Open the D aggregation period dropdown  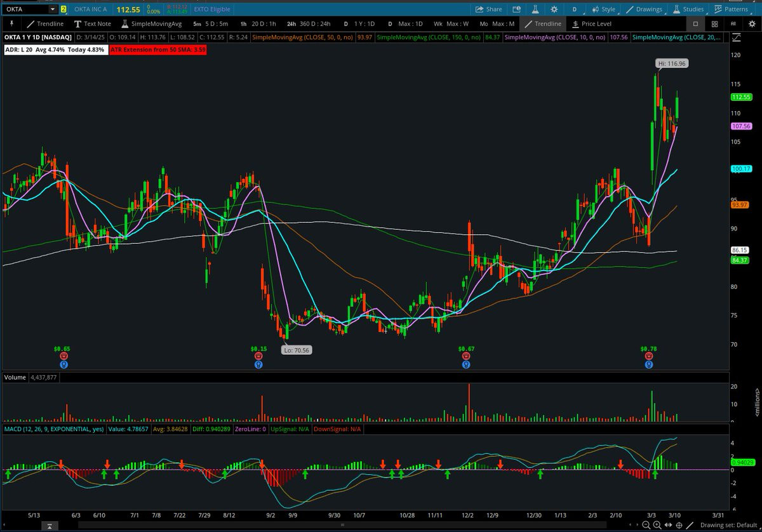click(575, 10)
